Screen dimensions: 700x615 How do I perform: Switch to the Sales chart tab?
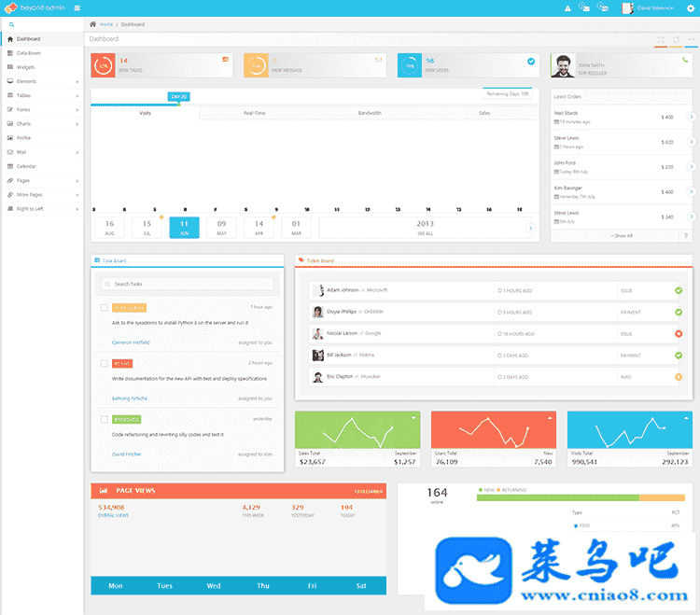tap(484, 113)
